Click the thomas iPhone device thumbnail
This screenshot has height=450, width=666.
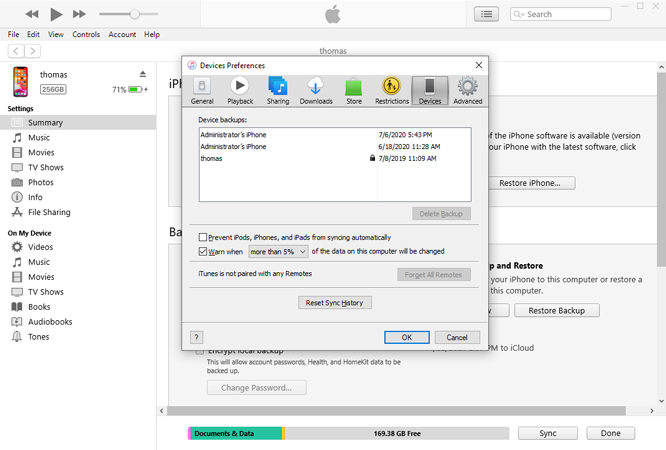(x=20, y=82)
